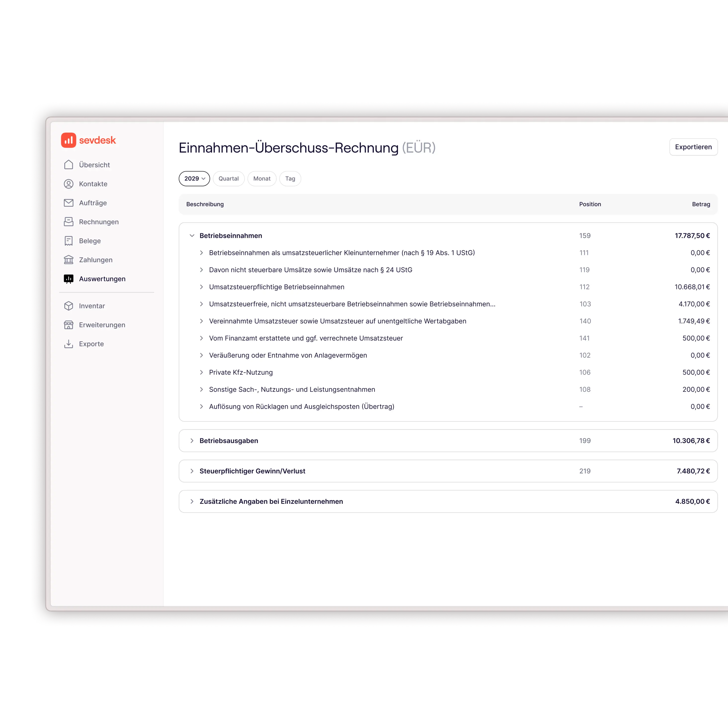
Task: Click the Rechnungen inbox icon
Action: coord(69,222)
